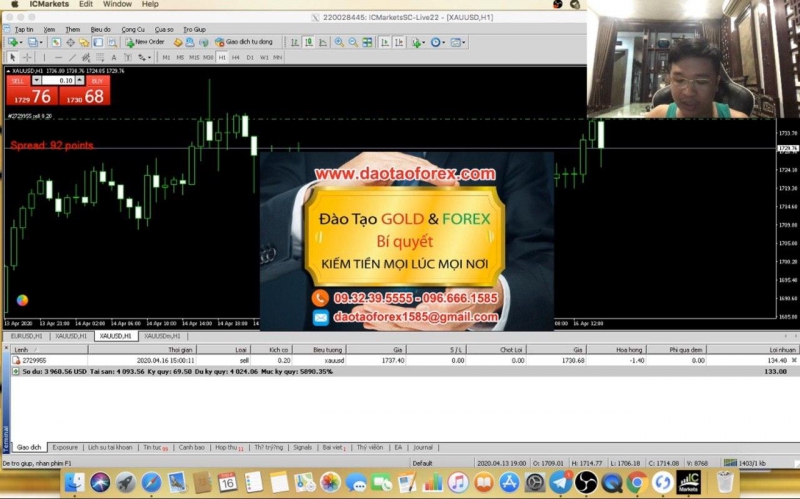Toggle the chart shift icon

[x=398, y=42]
